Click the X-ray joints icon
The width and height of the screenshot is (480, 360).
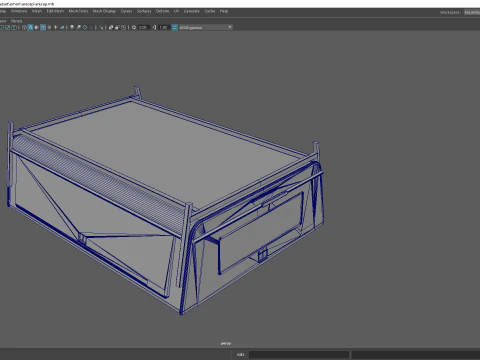point(123,27)
